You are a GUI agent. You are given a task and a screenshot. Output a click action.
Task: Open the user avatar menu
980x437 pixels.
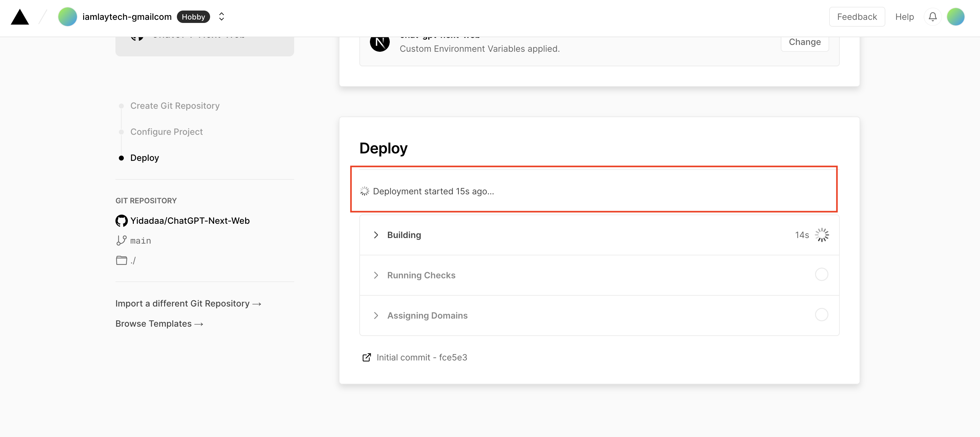pyautogui.click(x=955, y=17)
